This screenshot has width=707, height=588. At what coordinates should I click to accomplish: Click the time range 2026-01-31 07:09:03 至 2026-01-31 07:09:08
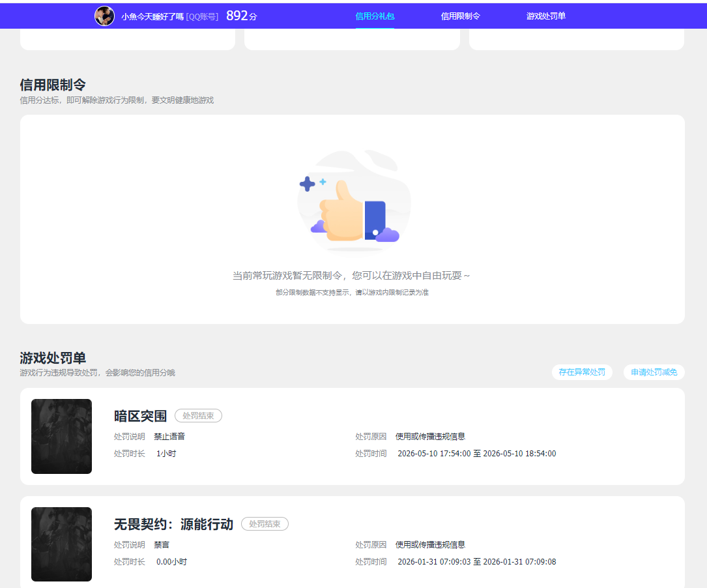pyautogui.click(x=476, y=562)
